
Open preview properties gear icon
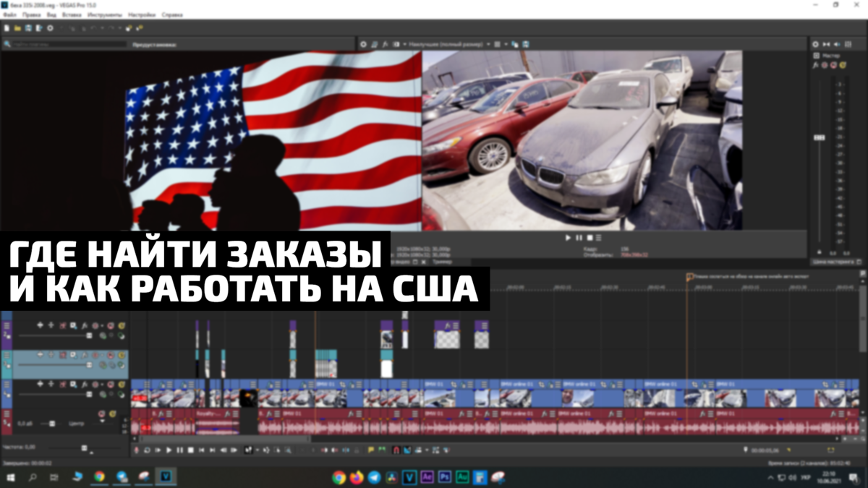(364, 44)
